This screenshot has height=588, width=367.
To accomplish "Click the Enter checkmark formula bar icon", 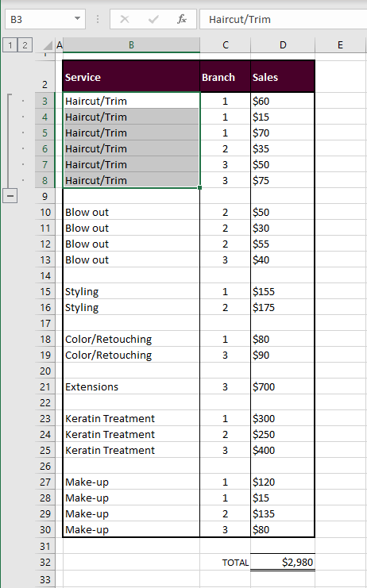I will pyautogui.click(x=153, y=19).
